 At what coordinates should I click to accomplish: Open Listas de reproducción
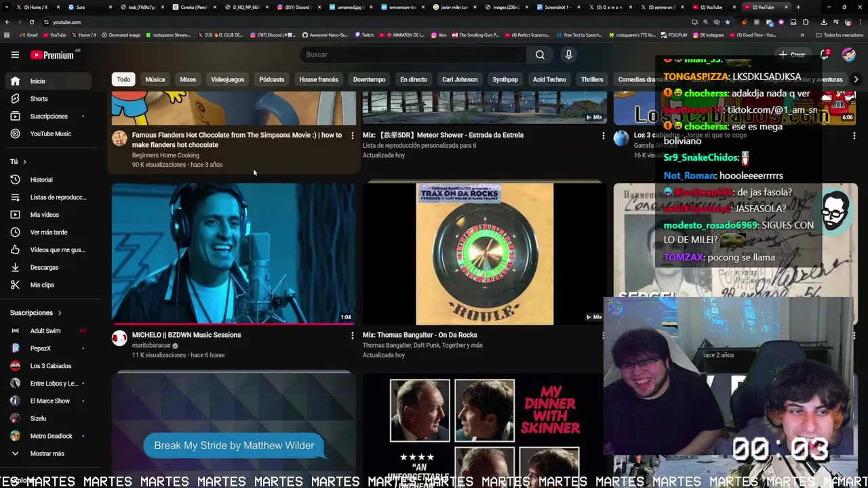pyautogui.click(x=47, y=197)
